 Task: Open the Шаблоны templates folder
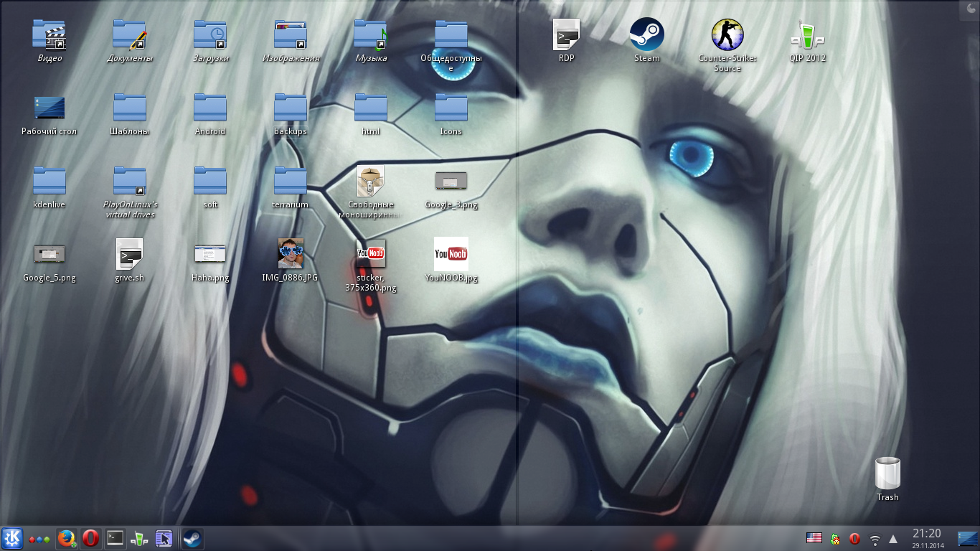[x=130, y=108]
